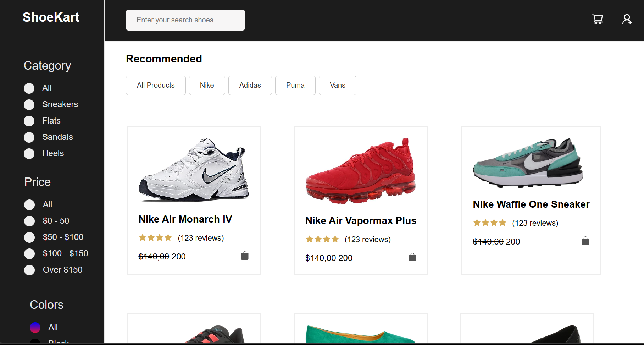Screen dimensions: 644x345
Task: Select the Flats category option
Action: (29, 121)
